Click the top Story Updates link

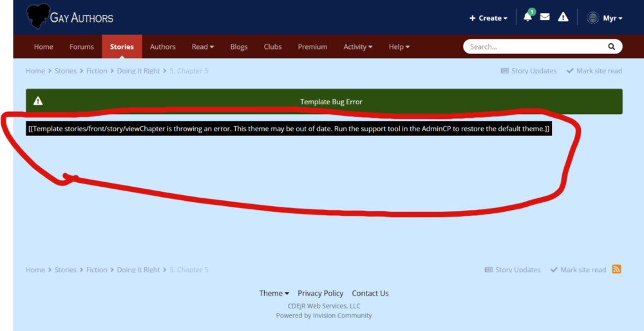coord(529,71)
